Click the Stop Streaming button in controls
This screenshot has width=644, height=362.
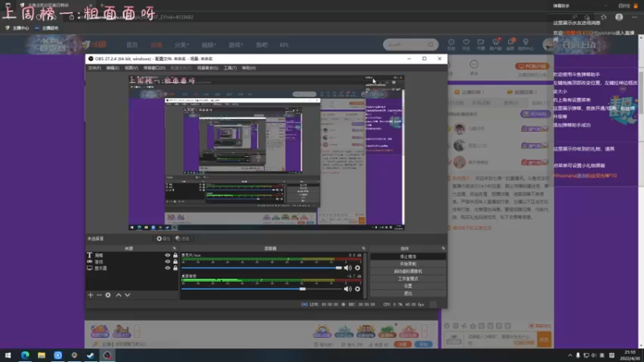pos(408,257)
